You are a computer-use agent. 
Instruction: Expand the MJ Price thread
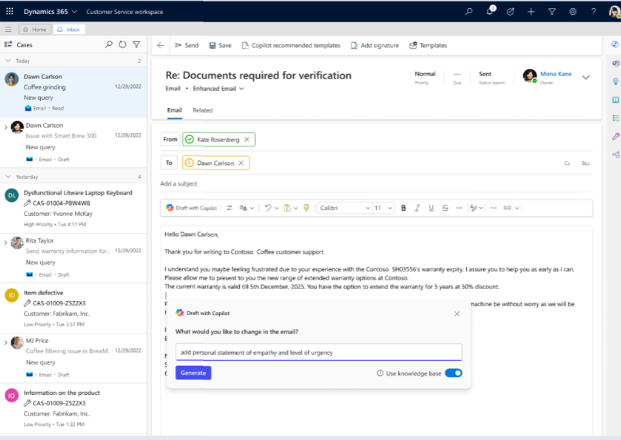6,342
